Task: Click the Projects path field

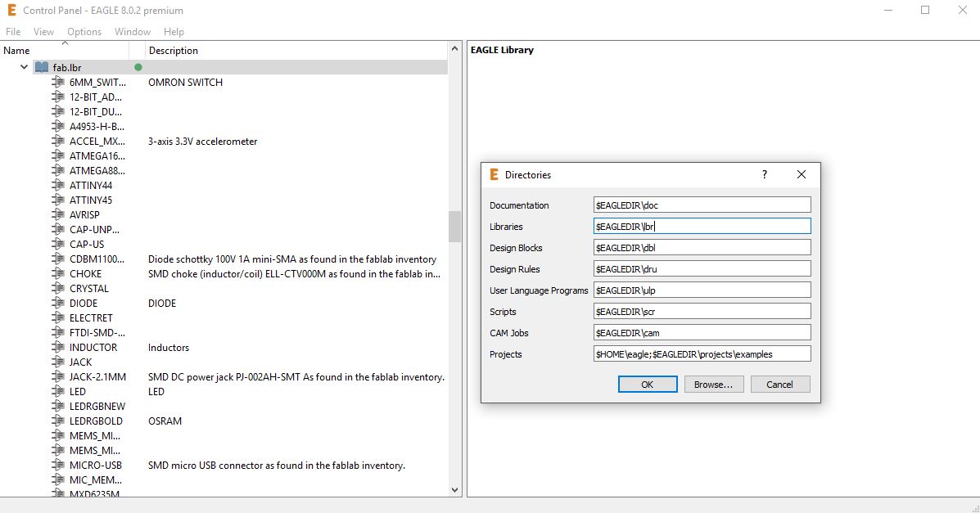Action: click(x=702, y=353)
